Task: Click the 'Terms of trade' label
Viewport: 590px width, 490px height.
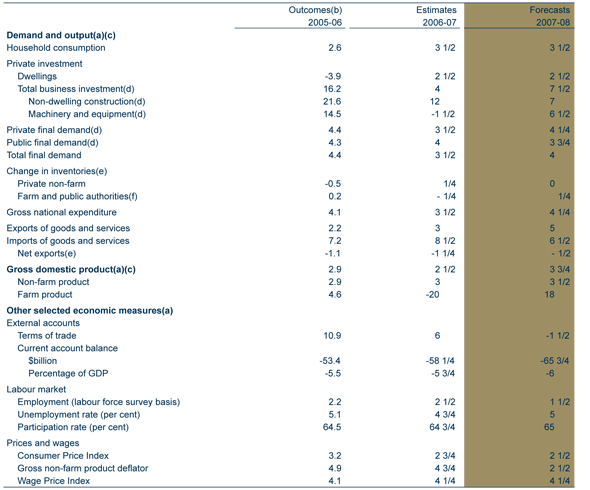Action: pyautogui.click(x=47, y=336)
